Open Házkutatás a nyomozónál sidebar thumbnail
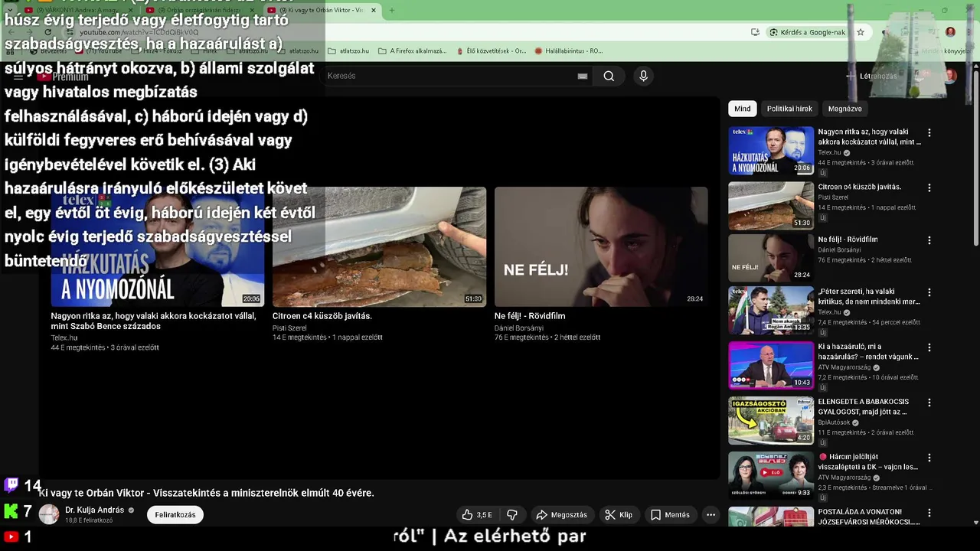Screen dimensions: 980x551 click(771, 150)
